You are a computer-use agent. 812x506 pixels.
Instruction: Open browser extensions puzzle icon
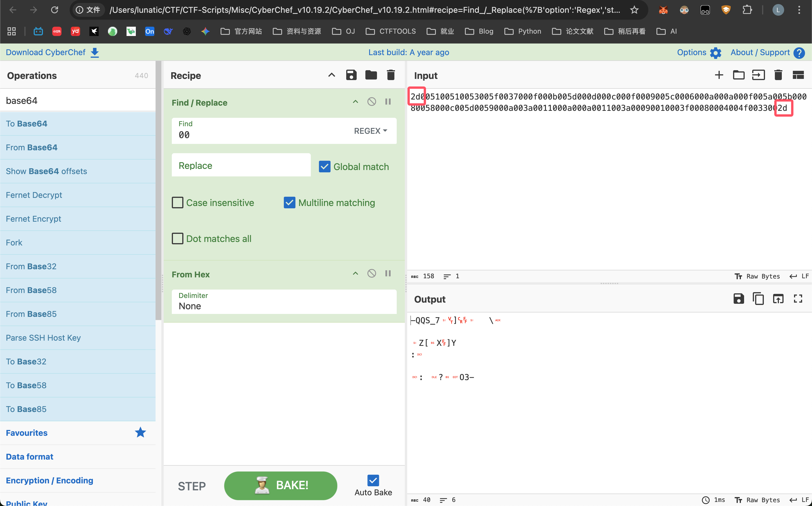tap(747, 10)
